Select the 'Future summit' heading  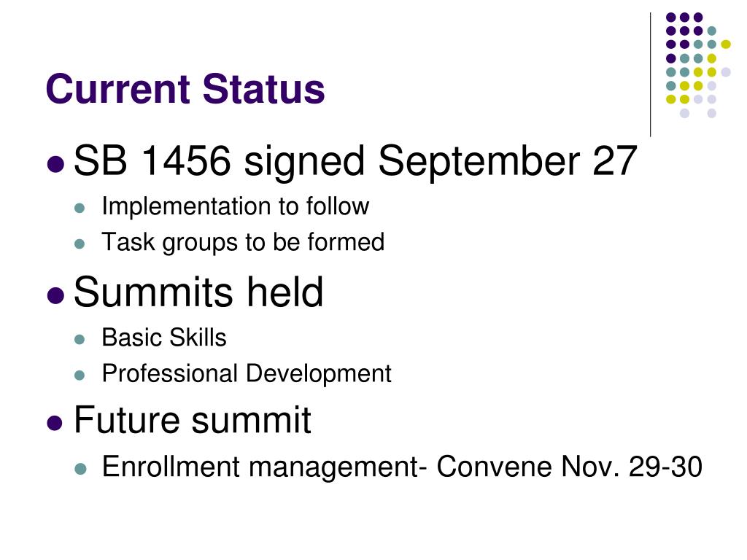pyautogui.click(x=193, y=419)
